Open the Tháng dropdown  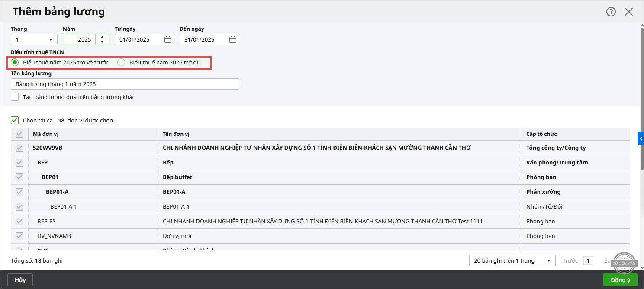(x=34, y=39)
